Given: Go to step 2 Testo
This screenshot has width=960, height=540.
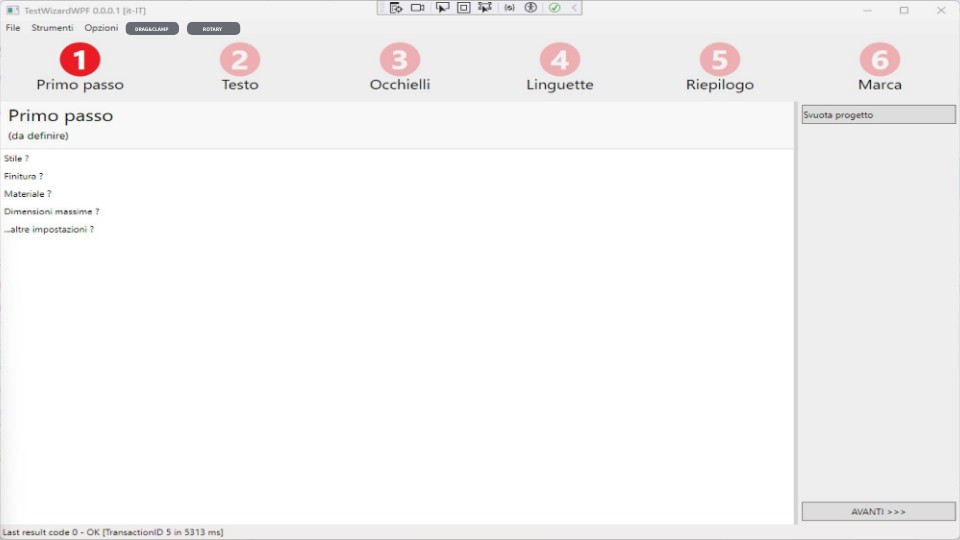Looking at the screenshot, I should click(240, 60).
